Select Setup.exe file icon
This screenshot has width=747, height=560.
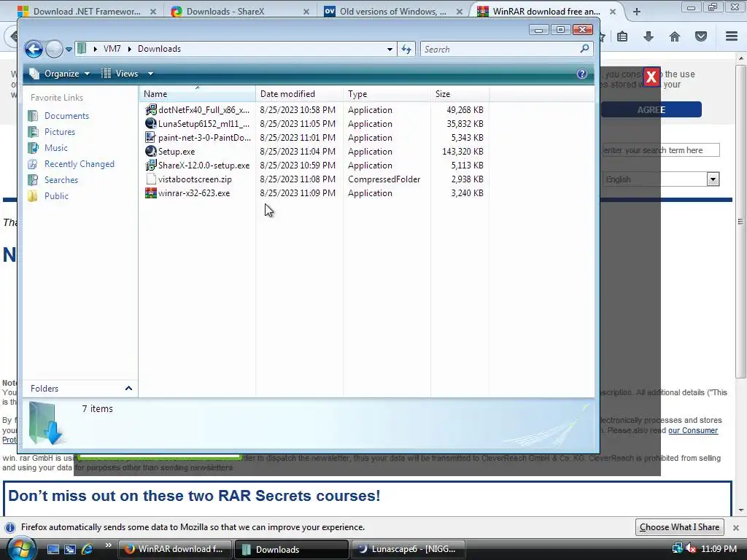click(150, 152)
